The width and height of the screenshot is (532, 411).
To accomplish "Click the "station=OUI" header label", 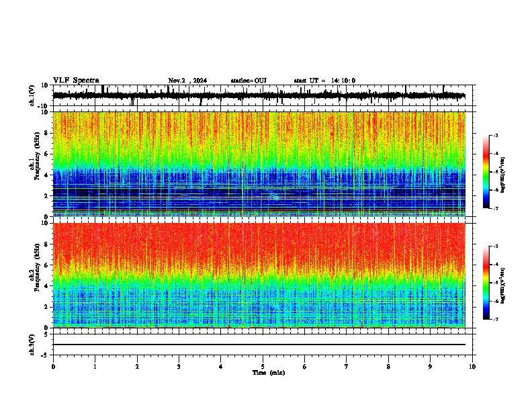I will tap(249, 81).
